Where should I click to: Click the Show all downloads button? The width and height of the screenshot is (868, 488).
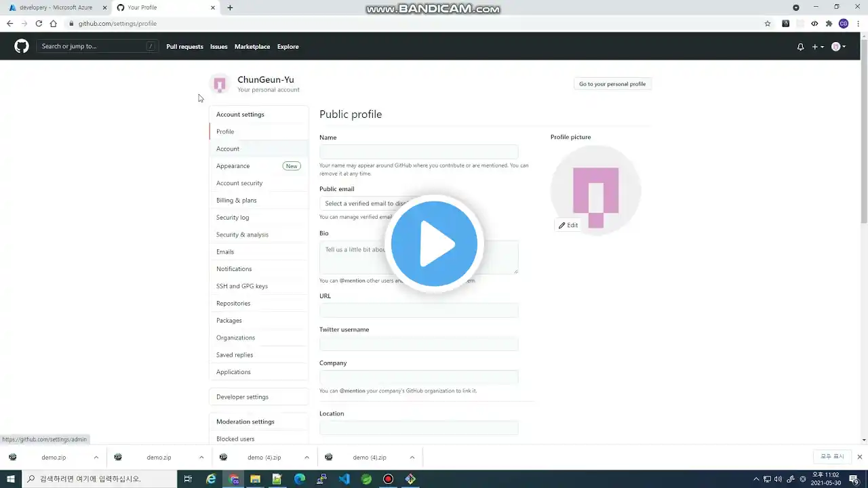831,457
